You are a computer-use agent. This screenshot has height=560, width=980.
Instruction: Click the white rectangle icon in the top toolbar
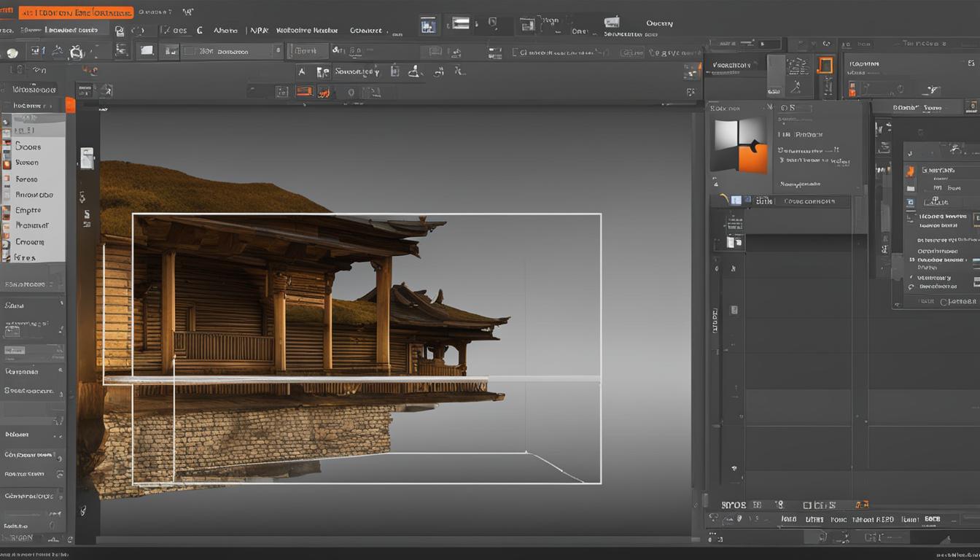tap(147, 50)
